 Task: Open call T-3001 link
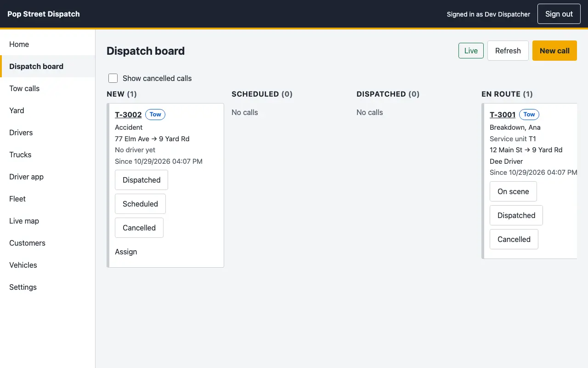coord(503,115)
